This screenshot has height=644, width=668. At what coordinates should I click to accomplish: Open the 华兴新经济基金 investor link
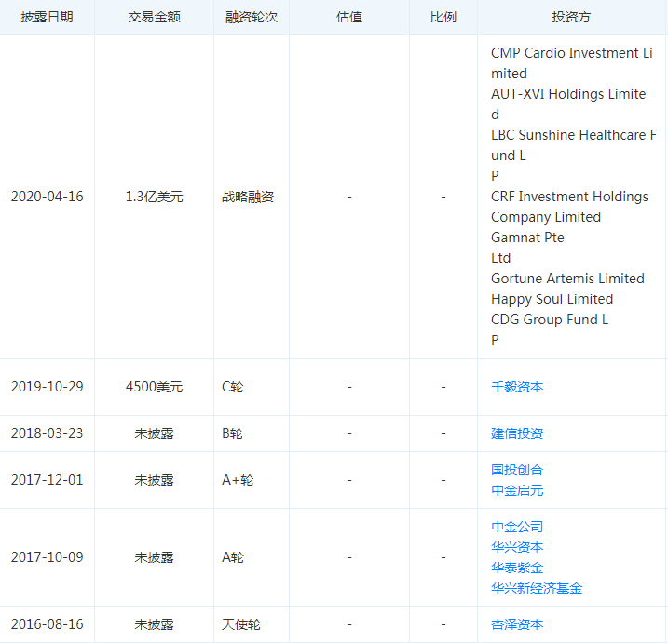pyautogui.click(x=537, y=588)
